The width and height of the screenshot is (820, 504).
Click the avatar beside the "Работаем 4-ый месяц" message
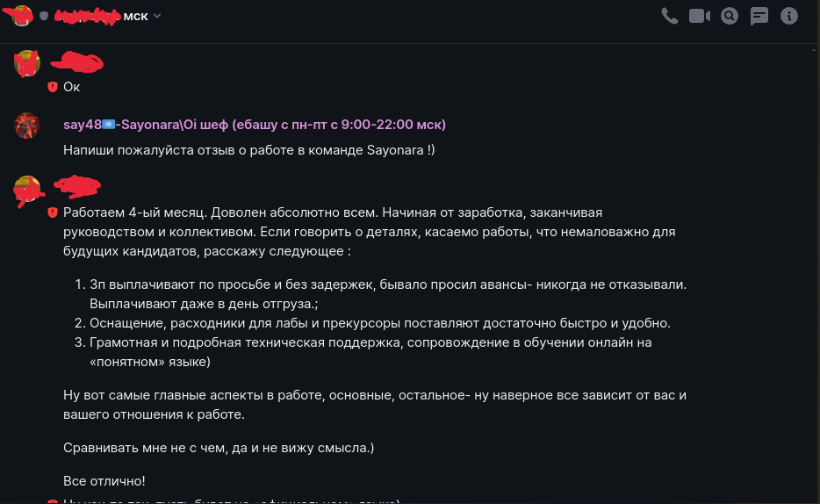pos(27,189)
